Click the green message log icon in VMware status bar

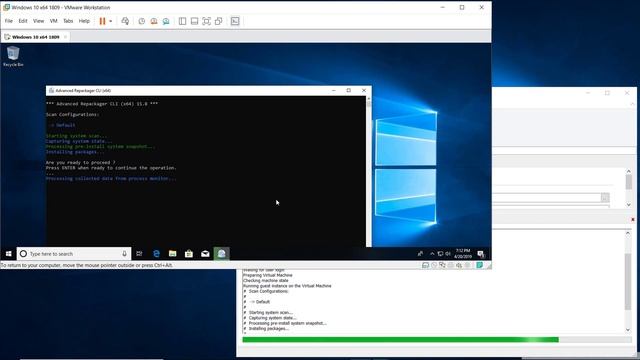coord(480,265)
